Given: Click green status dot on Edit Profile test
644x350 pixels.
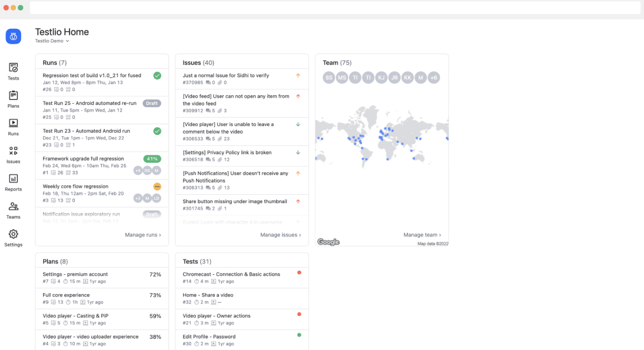Looking at the screenshot, I should tap(299, 335).
